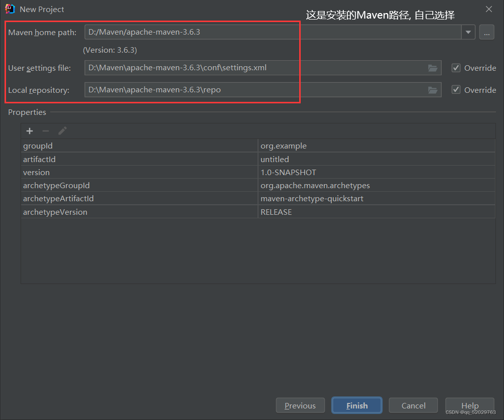Expand the Maven home path dropdown arrow
504x420 pixels.
coord(468,32)
